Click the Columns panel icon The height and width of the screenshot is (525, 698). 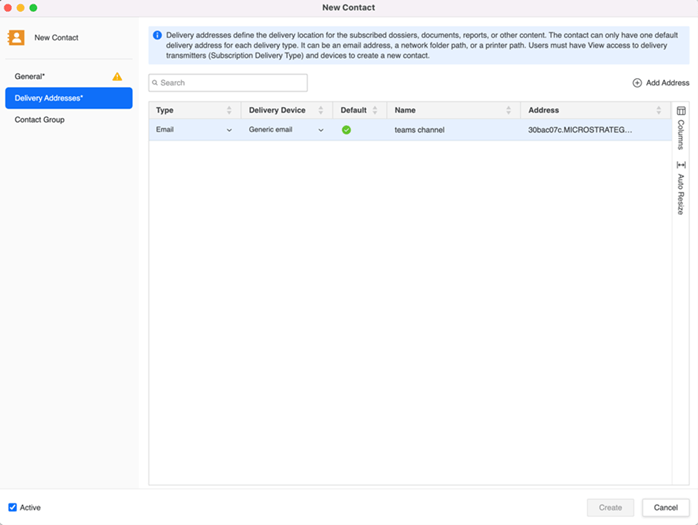681,111
